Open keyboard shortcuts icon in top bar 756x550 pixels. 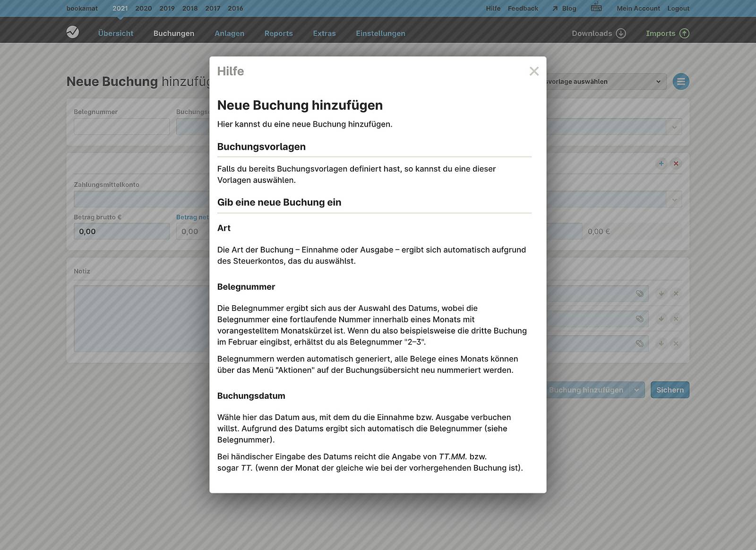click(x=596, y=8)
